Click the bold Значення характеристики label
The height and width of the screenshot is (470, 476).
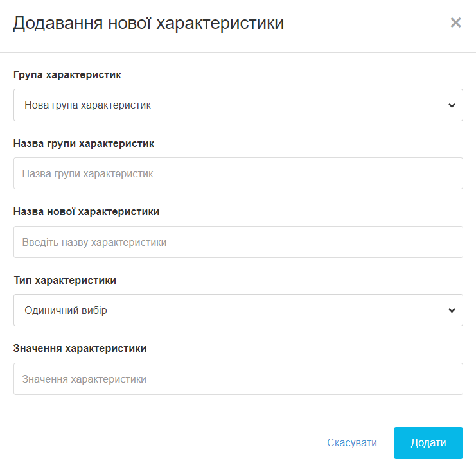point(80,349)
